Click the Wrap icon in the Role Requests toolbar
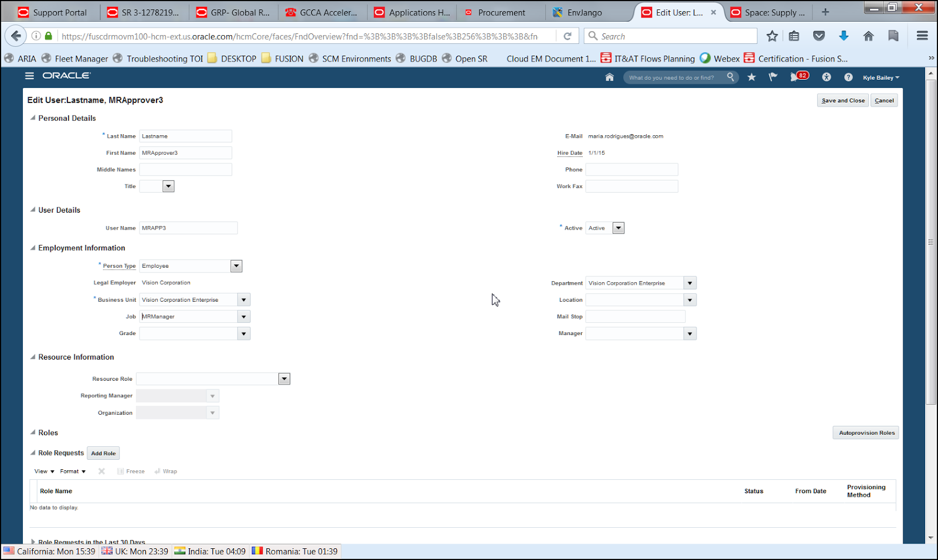This screenshot has height=560, width=938. point(166,471)
